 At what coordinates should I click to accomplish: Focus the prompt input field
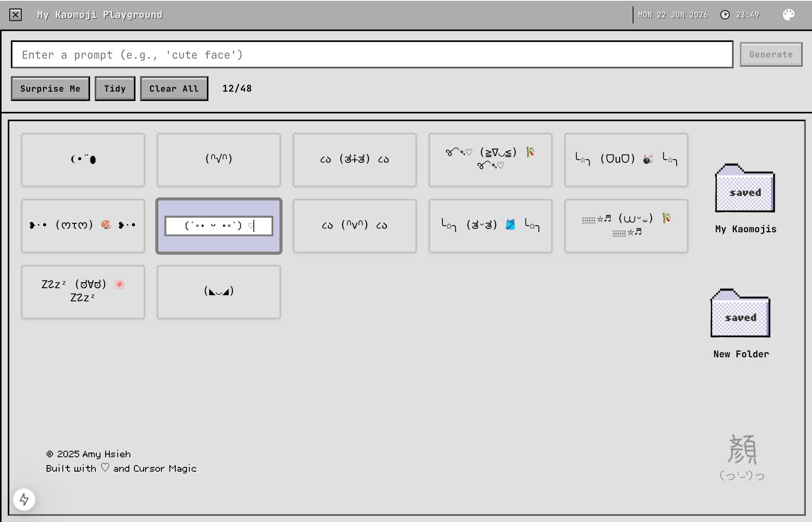pos(372,54)
